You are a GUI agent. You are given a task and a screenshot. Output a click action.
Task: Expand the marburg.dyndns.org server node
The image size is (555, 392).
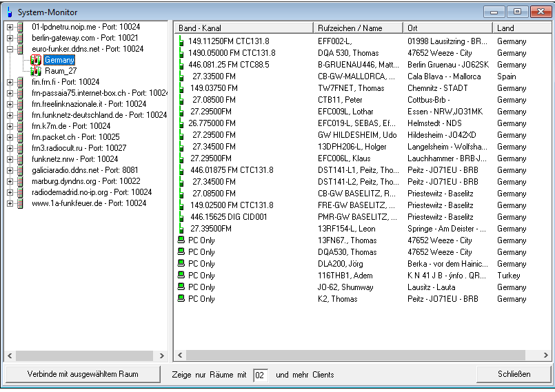[10, 181]
